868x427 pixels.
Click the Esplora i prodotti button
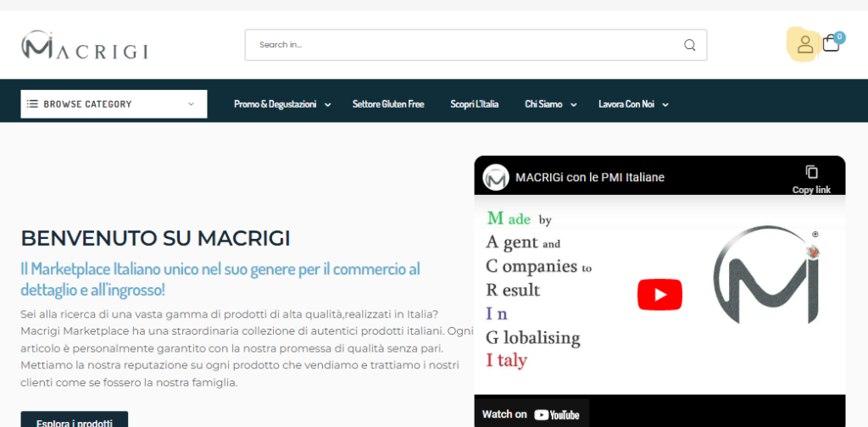pos(75,419)
